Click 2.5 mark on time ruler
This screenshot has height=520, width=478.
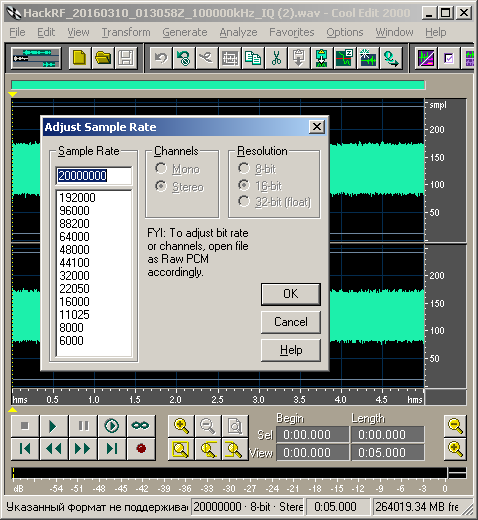(x=217, y=399)
